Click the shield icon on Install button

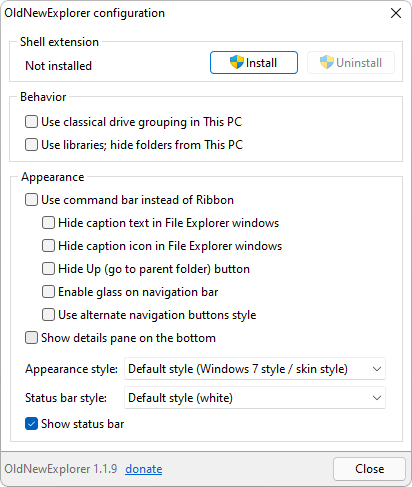click(237, 62)
